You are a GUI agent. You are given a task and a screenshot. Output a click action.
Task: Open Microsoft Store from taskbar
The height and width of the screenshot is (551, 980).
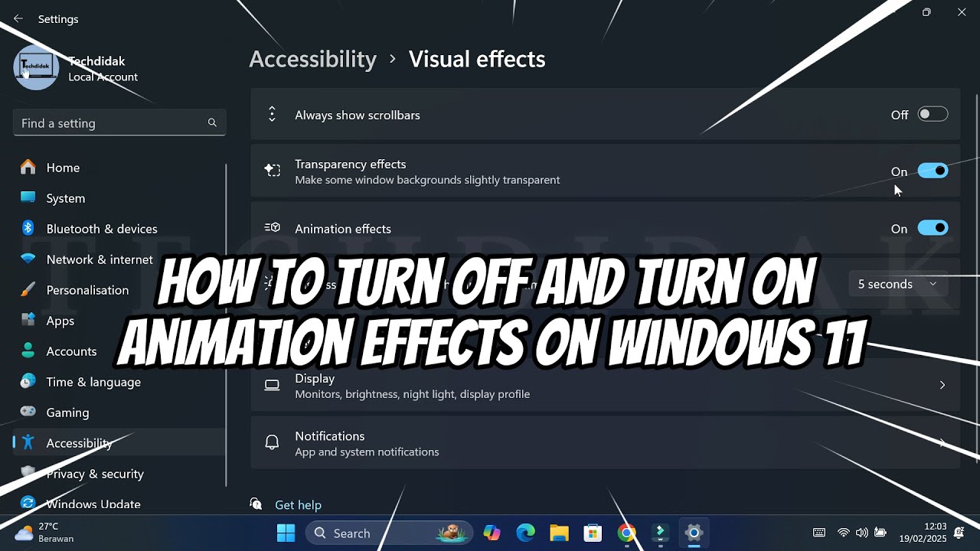coord(593,533)
